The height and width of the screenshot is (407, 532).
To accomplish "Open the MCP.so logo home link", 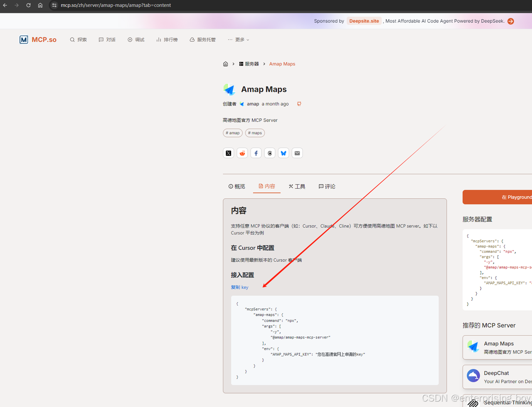I will [x=38, y=39].
